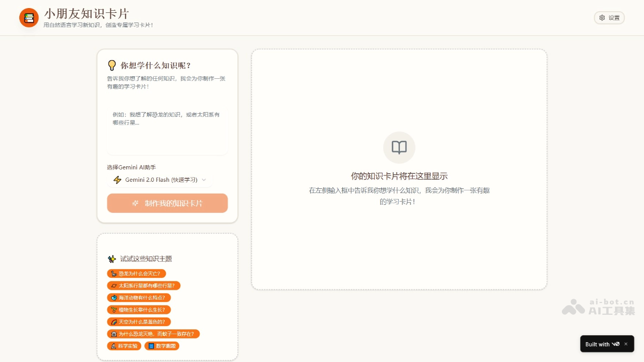644x362 pixels.
Task: Click the dropdown chevron next to 快速学习
Action: click(x=203, y=180)
